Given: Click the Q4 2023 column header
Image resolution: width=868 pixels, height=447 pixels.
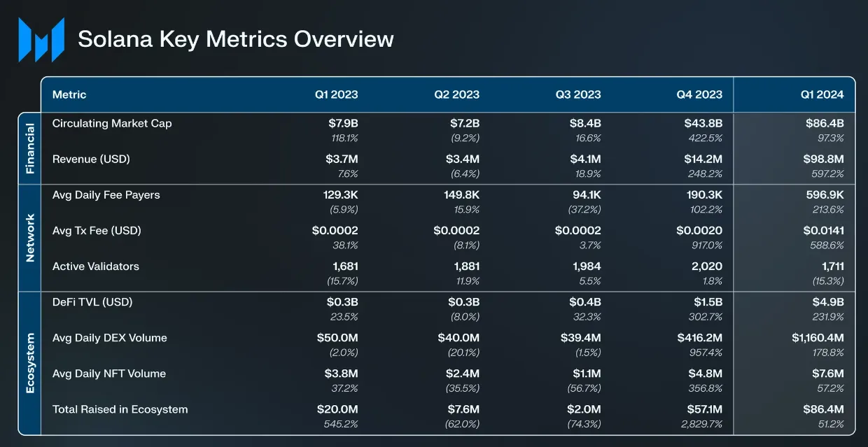Looking at the screenshot, I should [x=699, y=94].
